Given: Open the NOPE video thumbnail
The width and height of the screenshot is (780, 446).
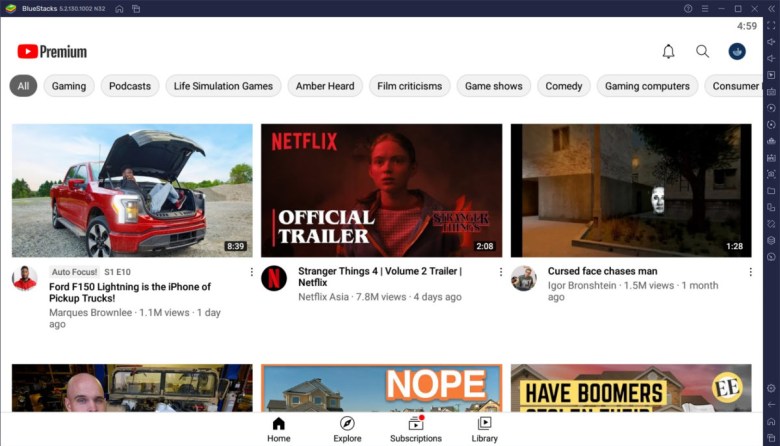Looking at the screenshot, I should (x=382, y=388).
